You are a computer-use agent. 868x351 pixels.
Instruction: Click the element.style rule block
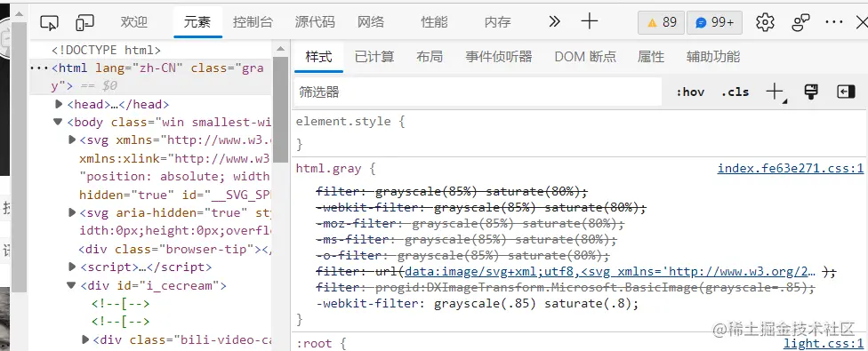coord(578,132)
